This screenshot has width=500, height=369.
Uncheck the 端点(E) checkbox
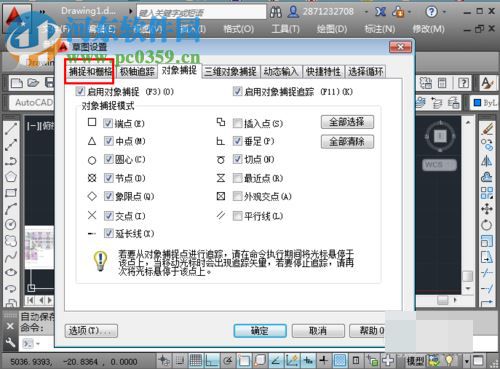[x=108, y=123]
